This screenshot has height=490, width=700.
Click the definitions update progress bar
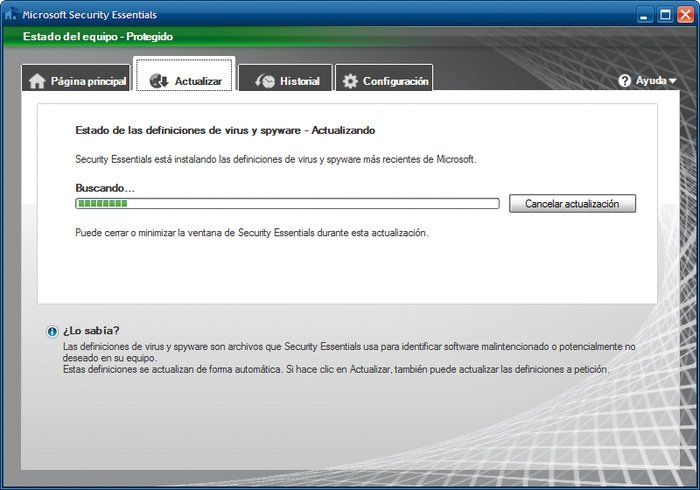(x=287, y=203)
